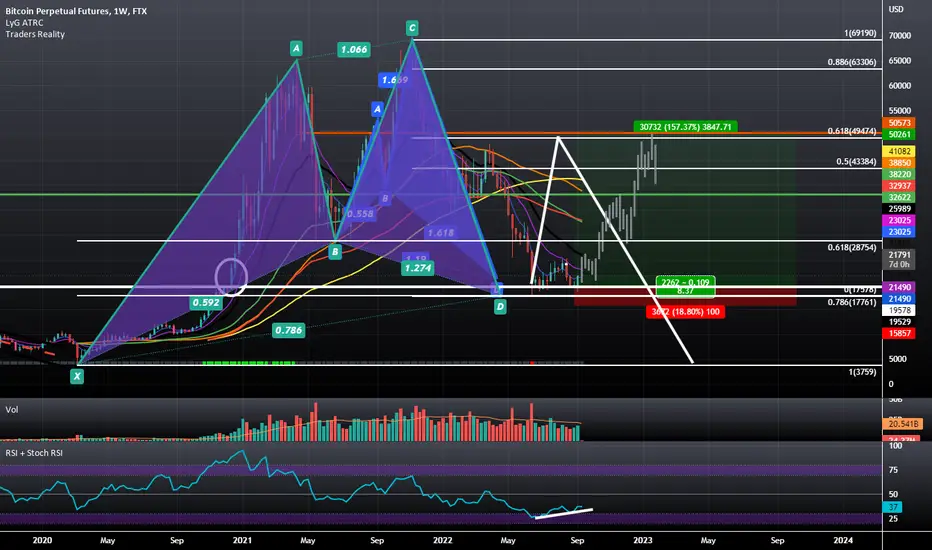Click the 2023 label on time axis
This screenshot has width=932, height=550.
click(643, 540)
